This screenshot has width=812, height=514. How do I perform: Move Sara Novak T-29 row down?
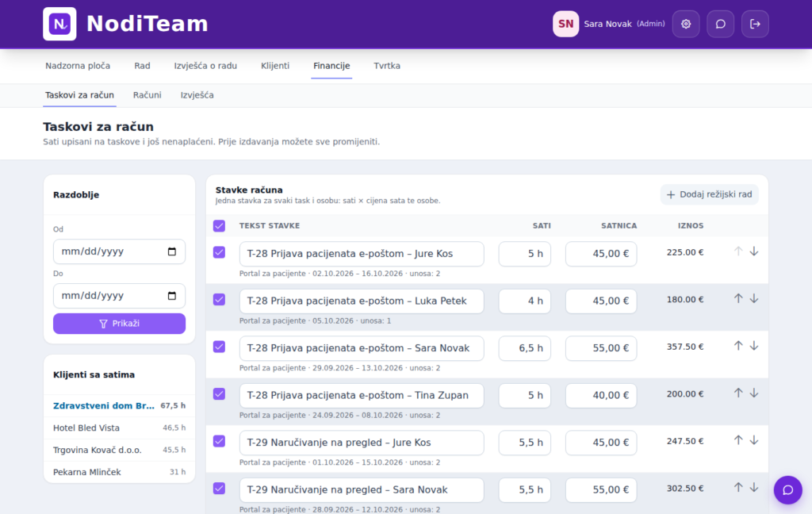[754, 487]
